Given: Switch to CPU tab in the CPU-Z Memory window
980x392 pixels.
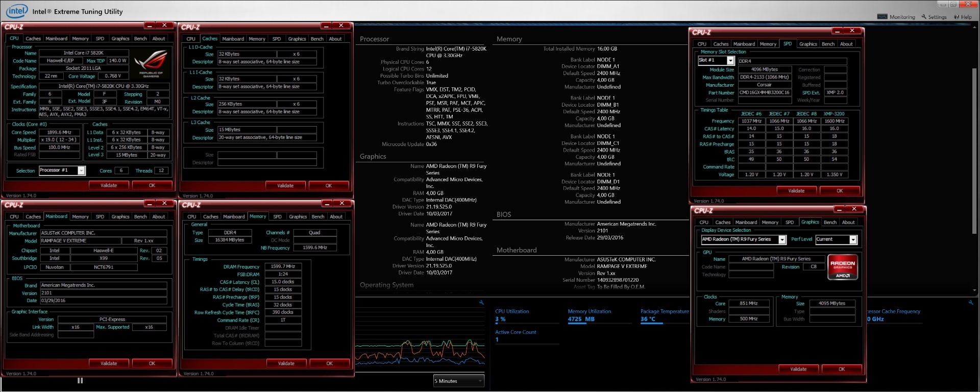Looking at the screenshot, I should [192, 216].
